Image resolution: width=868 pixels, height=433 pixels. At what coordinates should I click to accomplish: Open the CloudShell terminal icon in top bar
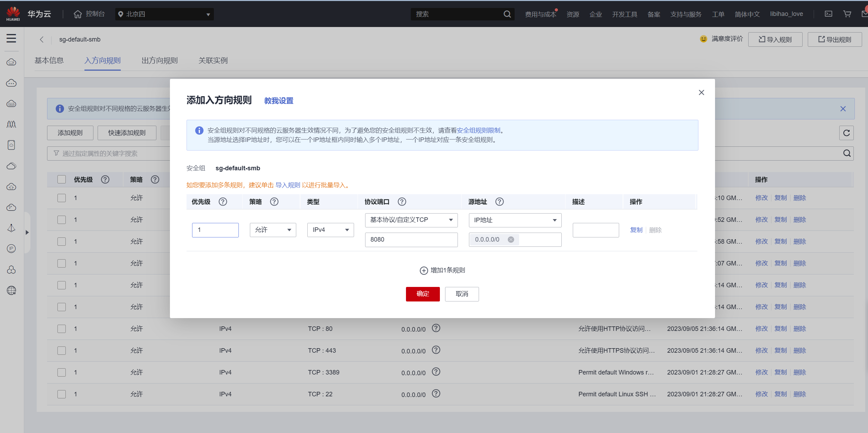(x=829, y=14)
